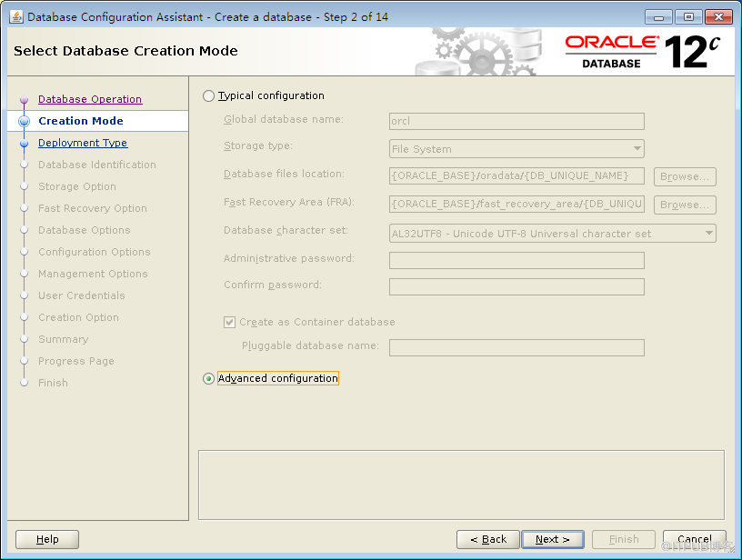The height and width of the screenshot is (560, 742).
Task: Toggle Create as Container database checkbox
Action: coord(229,323)
